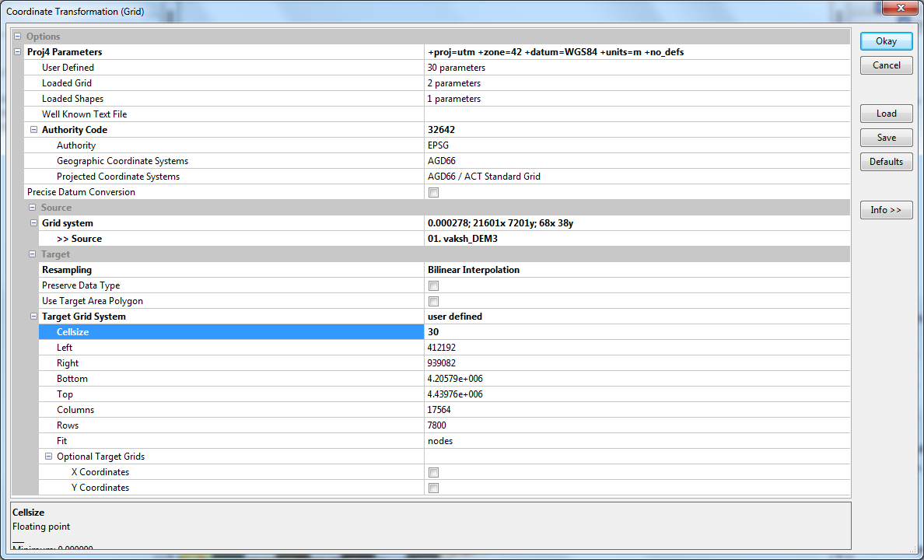Collapse the Source section header
The image size is (924, 560).
point(33,208)
